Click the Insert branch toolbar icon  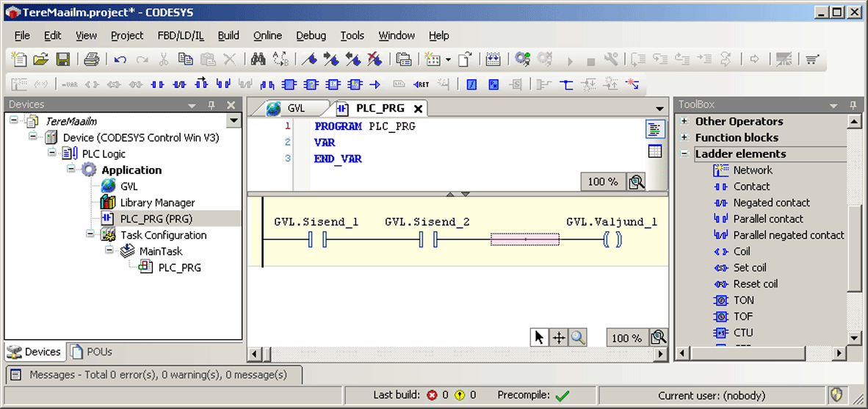(566, 84)
